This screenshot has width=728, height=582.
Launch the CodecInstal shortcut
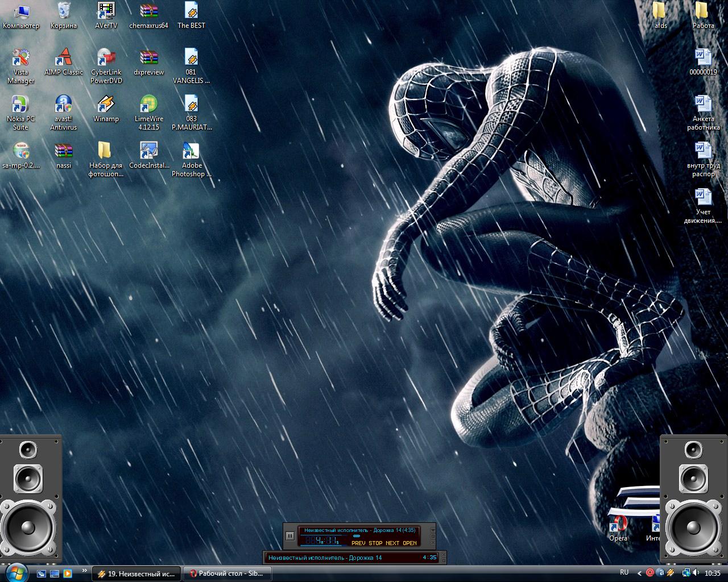148,155
